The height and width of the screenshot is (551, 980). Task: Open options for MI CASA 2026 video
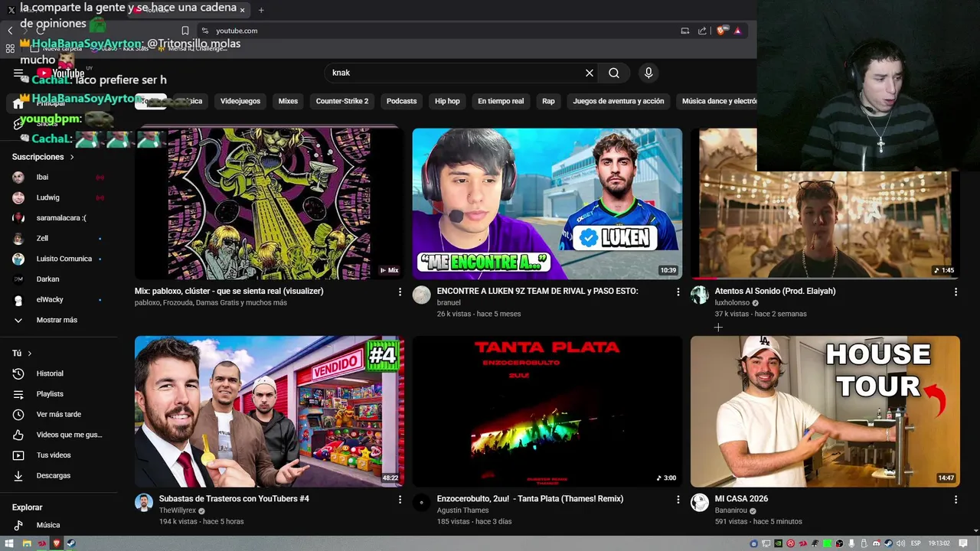(x=955, y=499)
